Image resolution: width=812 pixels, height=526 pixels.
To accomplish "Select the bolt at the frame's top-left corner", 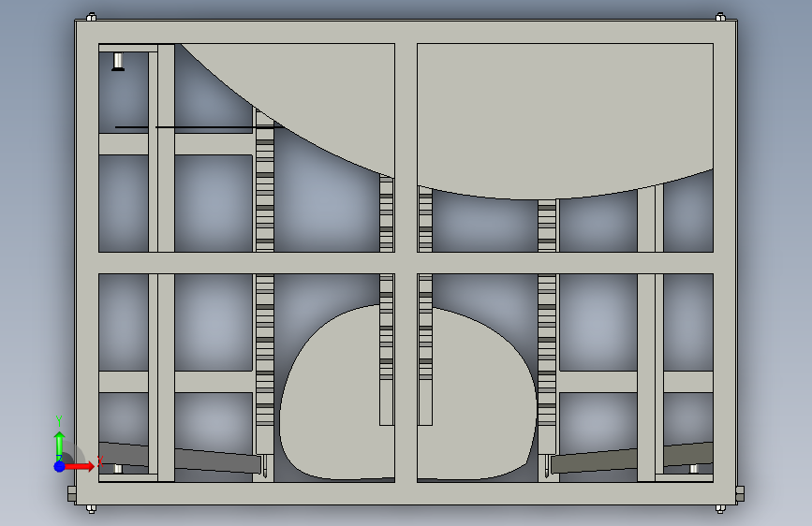I will point(91,17).
